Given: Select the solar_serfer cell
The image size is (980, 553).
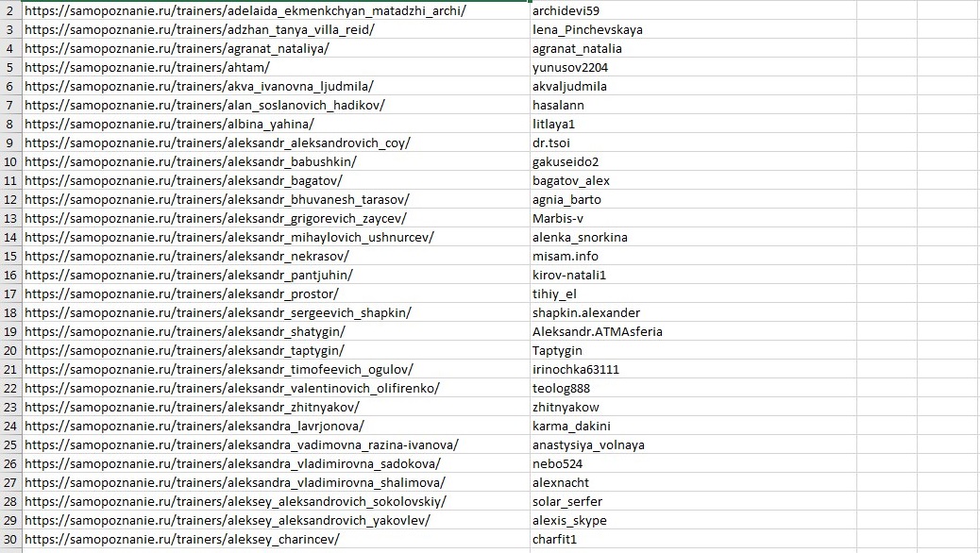Looking at the screenshot, I should point(693,501).
